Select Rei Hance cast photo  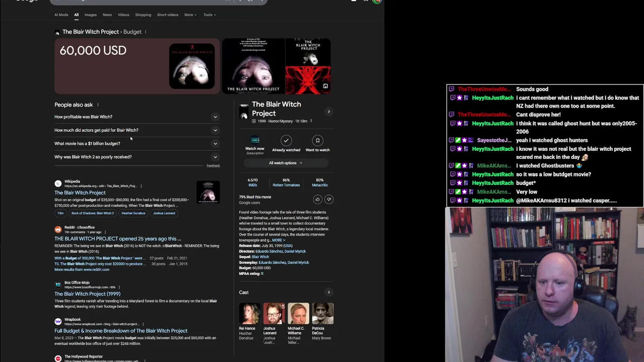[x=249, y=314]
